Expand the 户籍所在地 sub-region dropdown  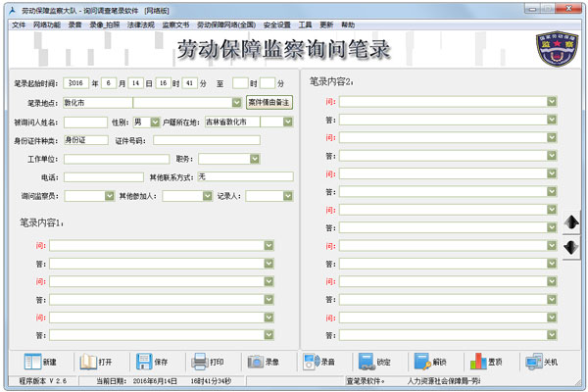tap(287, 122)
